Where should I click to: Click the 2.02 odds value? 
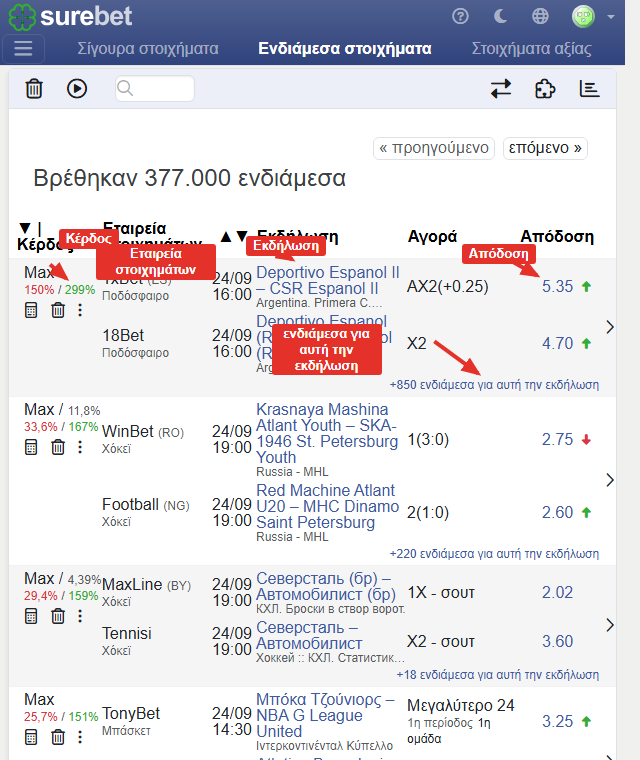pyautogui.click(x=557, y=592)
